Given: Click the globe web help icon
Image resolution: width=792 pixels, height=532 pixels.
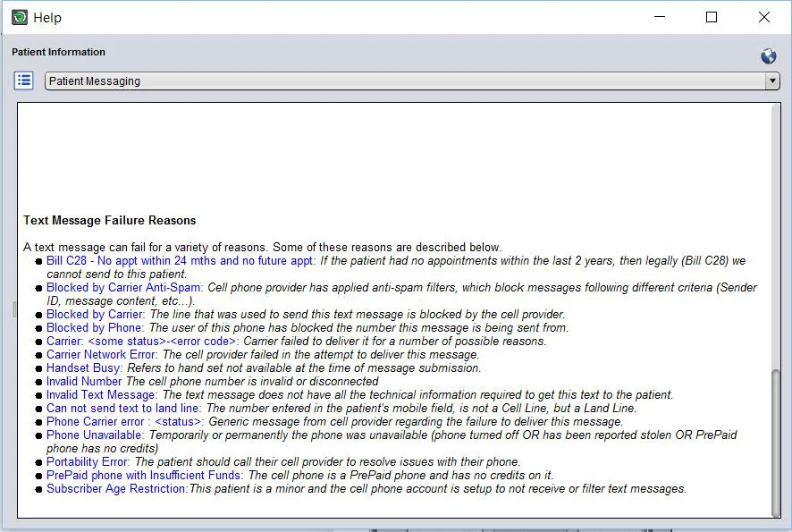Looking at the screenshot, I should (x=768, y=56).
